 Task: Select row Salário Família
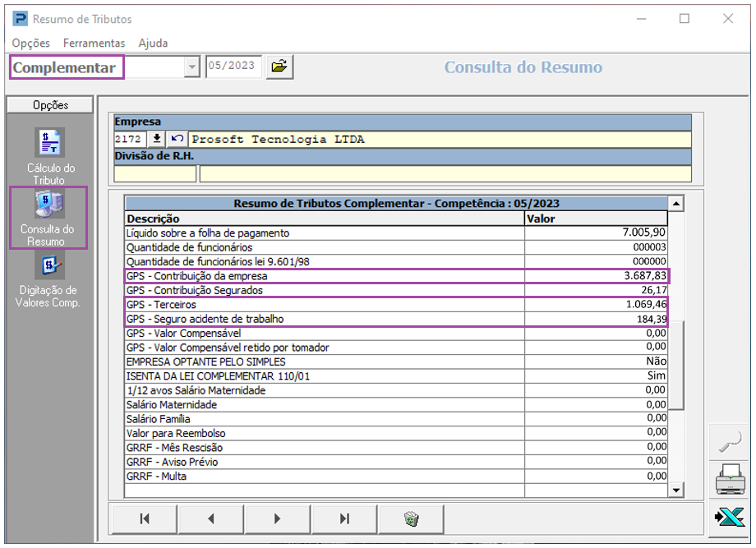click(396, 419)
